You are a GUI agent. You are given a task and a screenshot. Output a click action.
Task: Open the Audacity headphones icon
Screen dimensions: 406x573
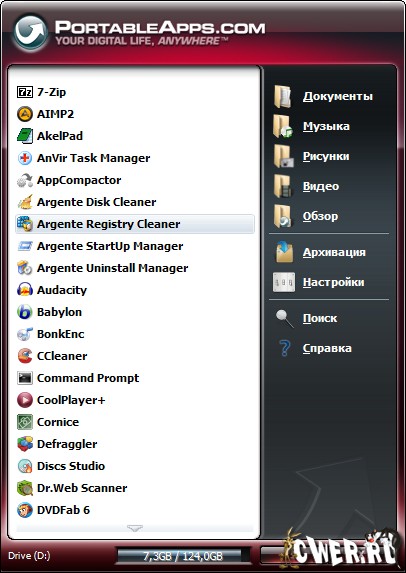(x=25, y=290)
